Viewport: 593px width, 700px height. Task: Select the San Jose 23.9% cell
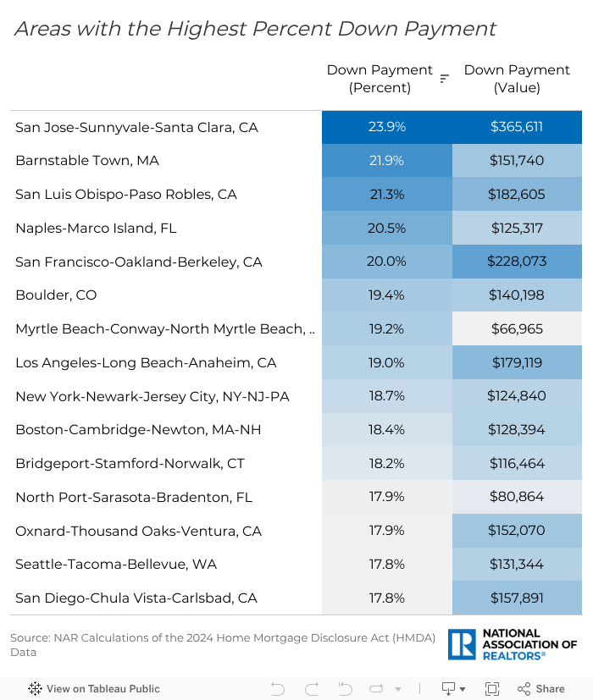(387, 127)
